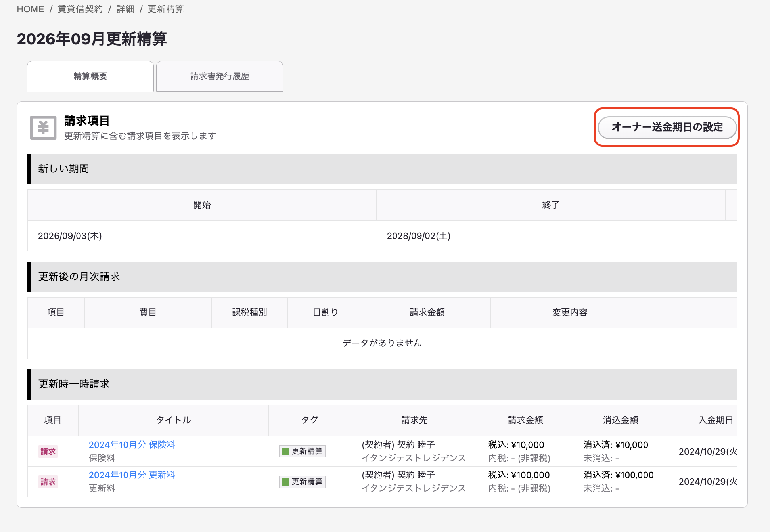Click the 請求項目 heading
Image resolution: width=770 pixels, height=532 pixels.
point(87,121)
